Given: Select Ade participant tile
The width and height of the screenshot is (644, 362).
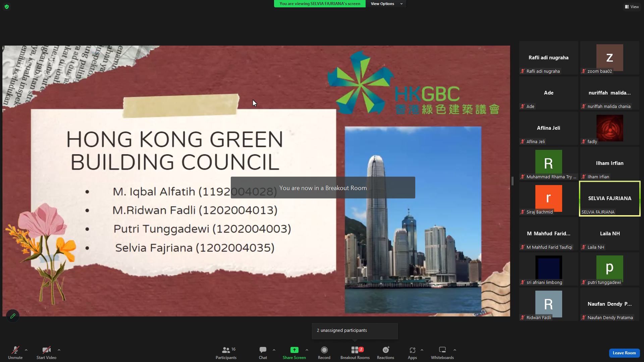Looking at the screenshot, I should (548, 93).
